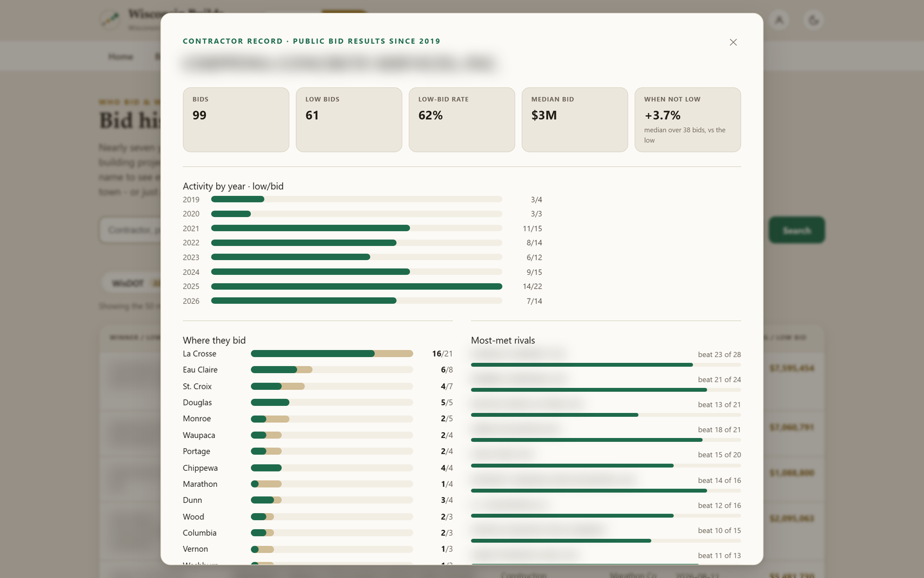The image size is (924, 578).
Task: Click the 'A' text-size icon in background header
Action: point(779,21)
